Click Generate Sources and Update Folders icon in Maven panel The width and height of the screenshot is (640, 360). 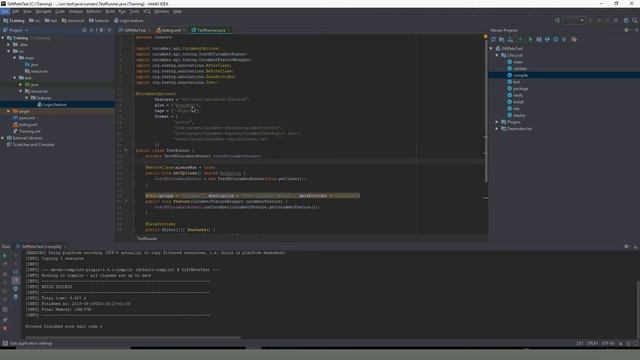pyautogui.click(x=502, y=39)
